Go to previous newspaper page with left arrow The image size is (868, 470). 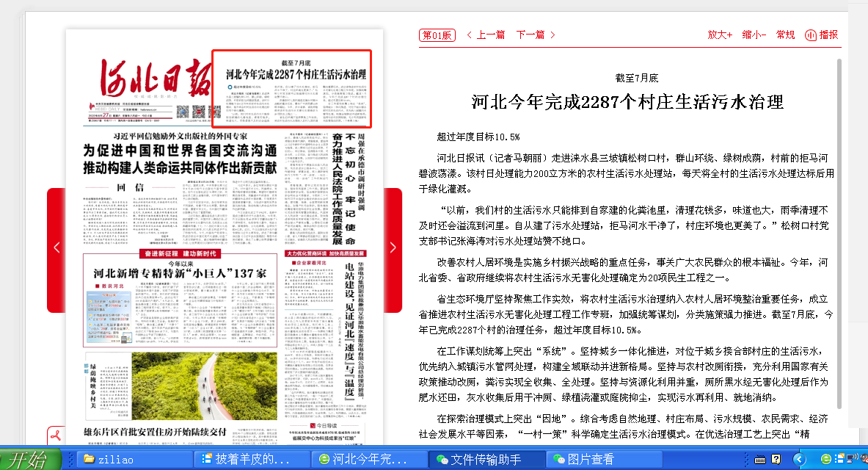point(56,248)
